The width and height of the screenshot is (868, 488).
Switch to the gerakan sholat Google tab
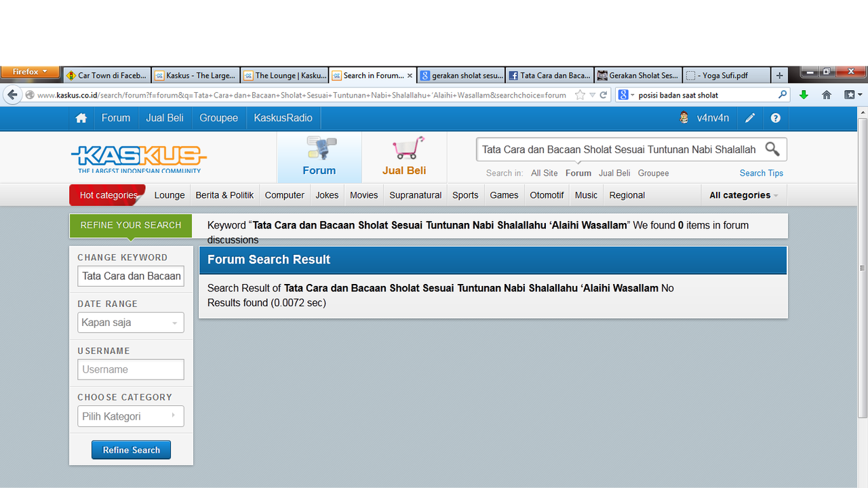point(461,75)
